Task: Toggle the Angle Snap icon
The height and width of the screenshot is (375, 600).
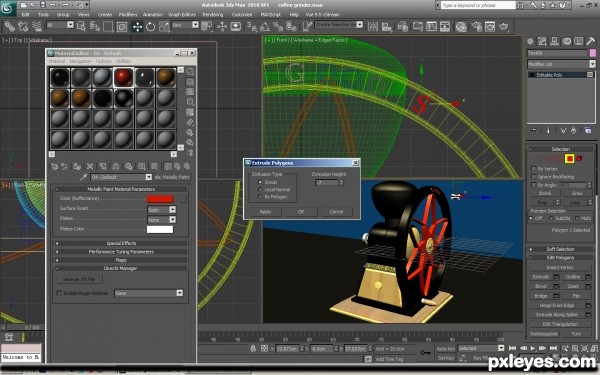Action: tap(265, 26)
